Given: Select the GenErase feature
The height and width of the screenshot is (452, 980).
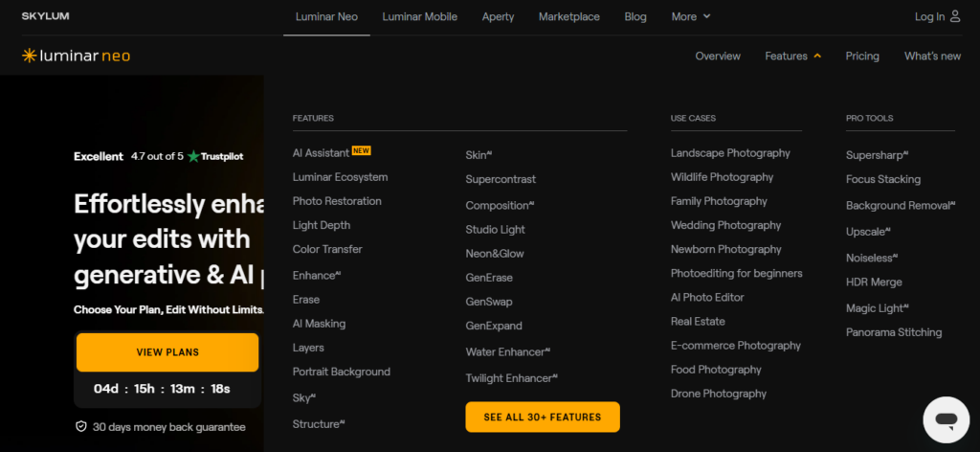Looking at the screenshot, I should click(x=489, y=278).
